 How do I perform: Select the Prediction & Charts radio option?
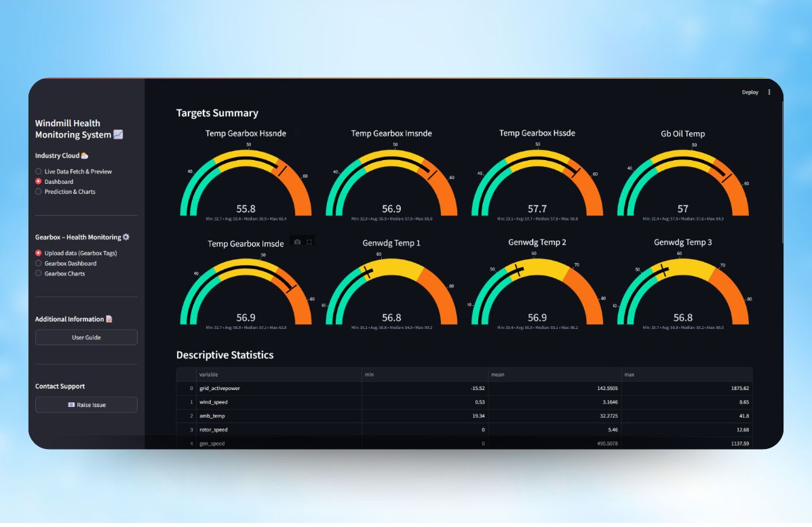point(39,192)
